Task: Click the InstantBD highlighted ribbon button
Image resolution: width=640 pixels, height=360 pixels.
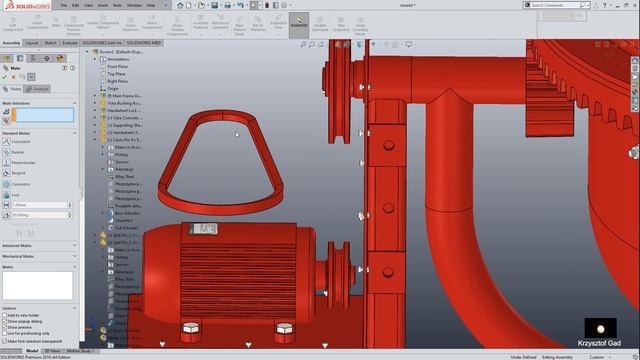Action: tap(299, 24)
